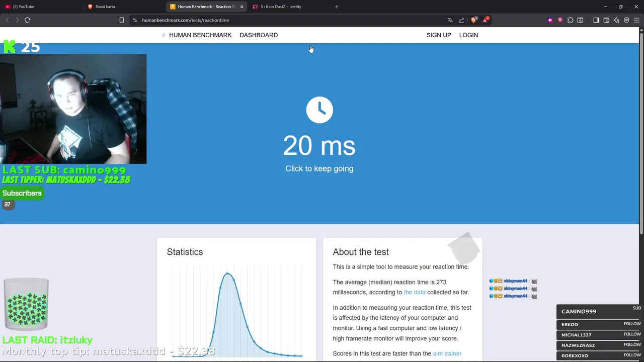This screenshot has width=644, height=362.
Task: Open Brave Rewards triangle icon
Action: pos(486,20)
